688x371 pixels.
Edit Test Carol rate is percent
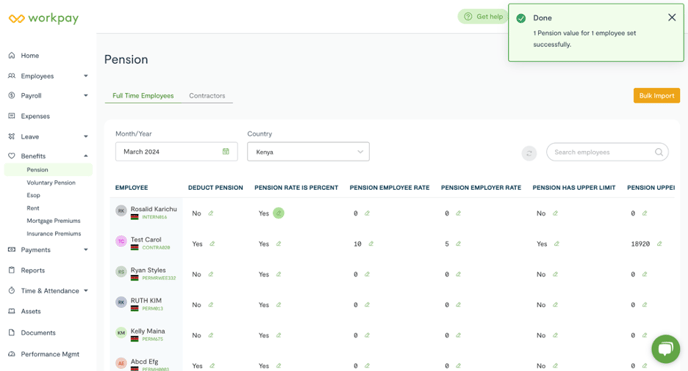(x=279, y=244)
